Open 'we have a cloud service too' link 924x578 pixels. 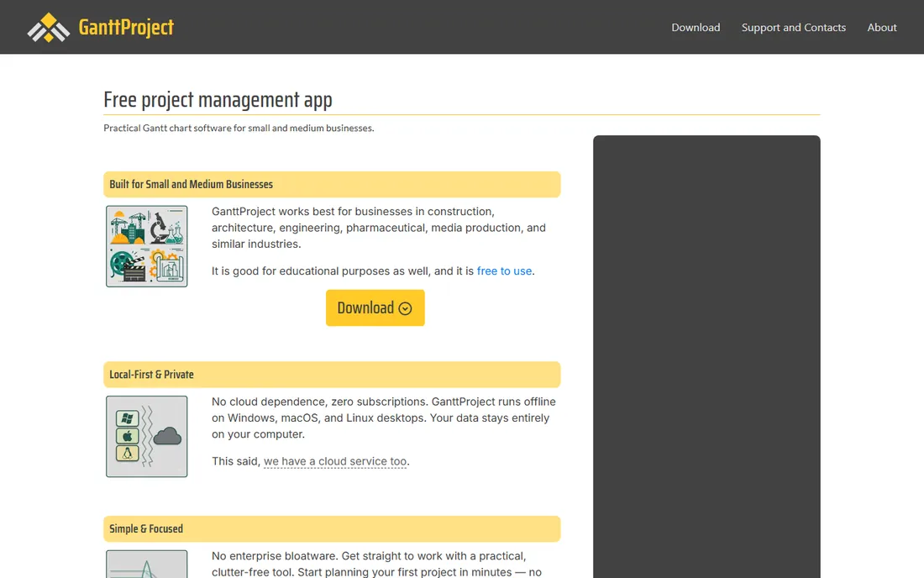tap(334, 461)
